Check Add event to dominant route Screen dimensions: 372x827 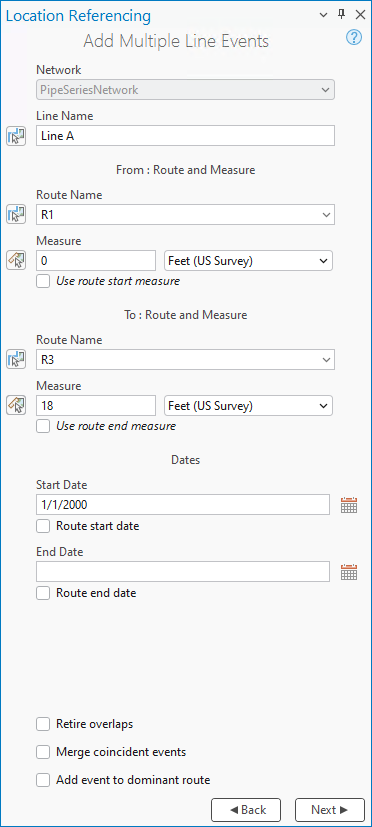[x=43, y=780]
